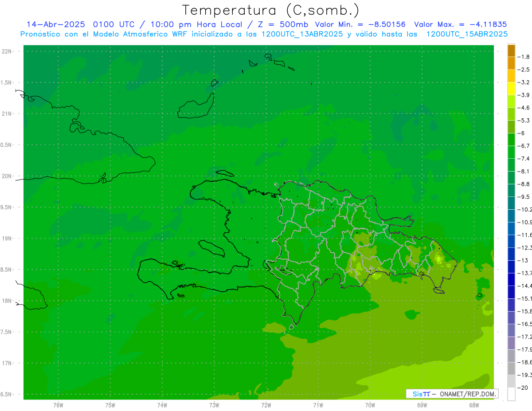The image size is (532, 411).
Task: Click the '70W' longitude axis label
Action: tap(370, 405)
